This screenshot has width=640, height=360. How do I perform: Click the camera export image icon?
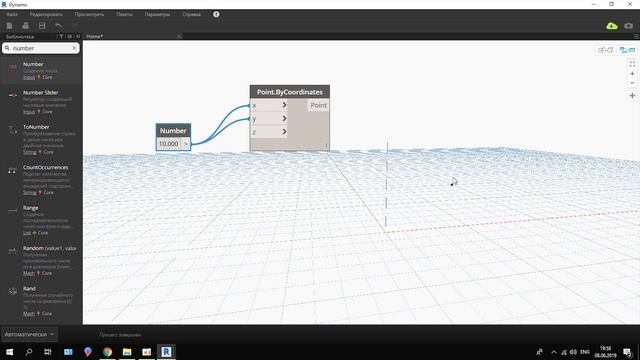[629, 26]
